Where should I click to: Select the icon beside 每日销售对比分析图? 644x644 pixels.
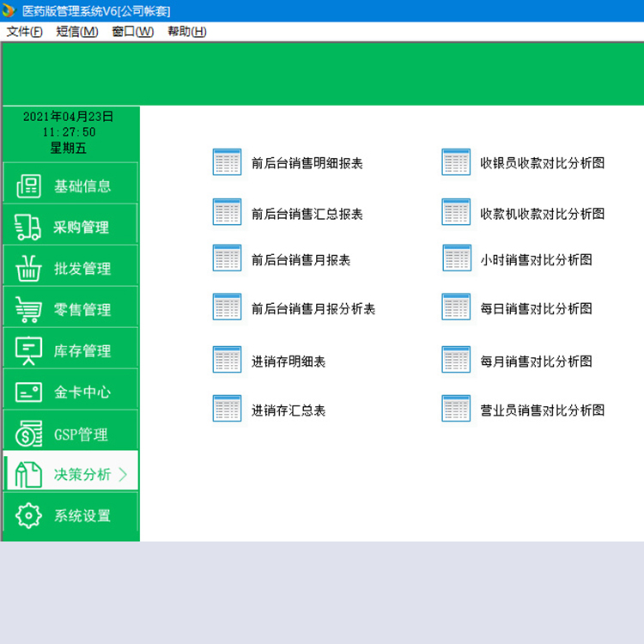(x=456, y=307)
